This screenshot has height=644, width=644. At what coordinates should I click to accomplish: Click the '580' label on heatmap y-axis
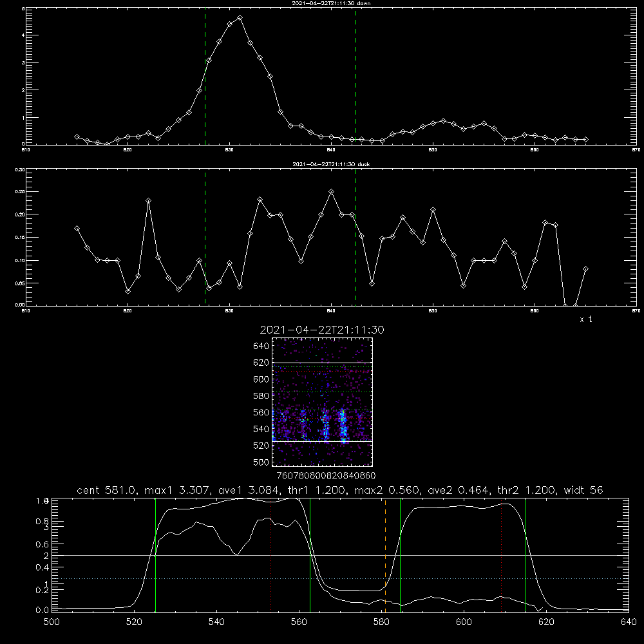tap(261, 395)
